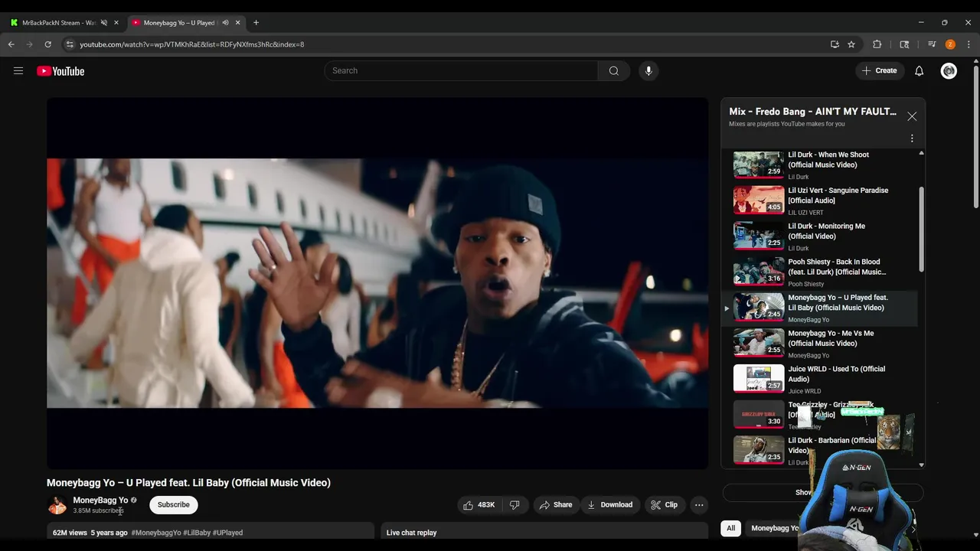The height and width of the screenshot is (551, 980).
Task: Share the Moneybagg Yo video
Action: 556,505
